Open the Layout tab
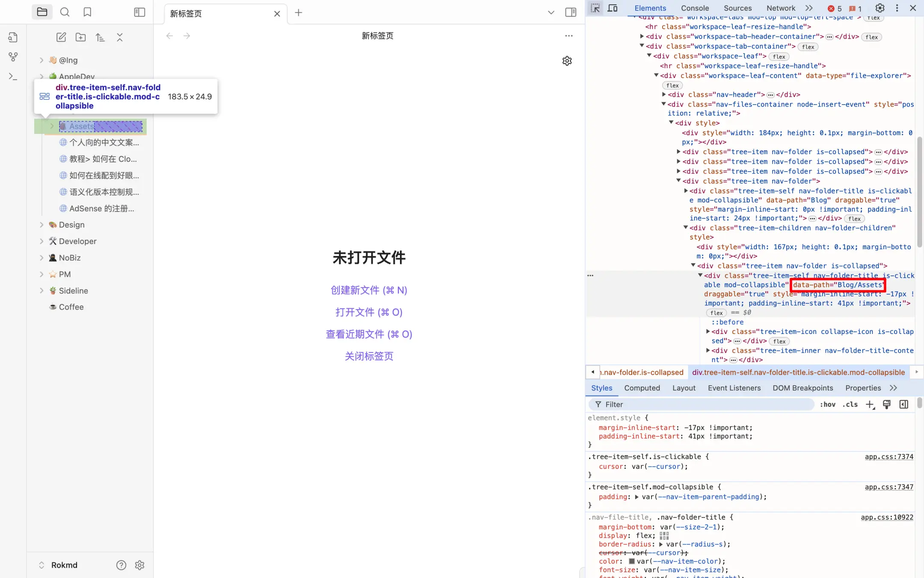This screenshot has height=578, width=924. pyautogui.click(x=684, y=388)
